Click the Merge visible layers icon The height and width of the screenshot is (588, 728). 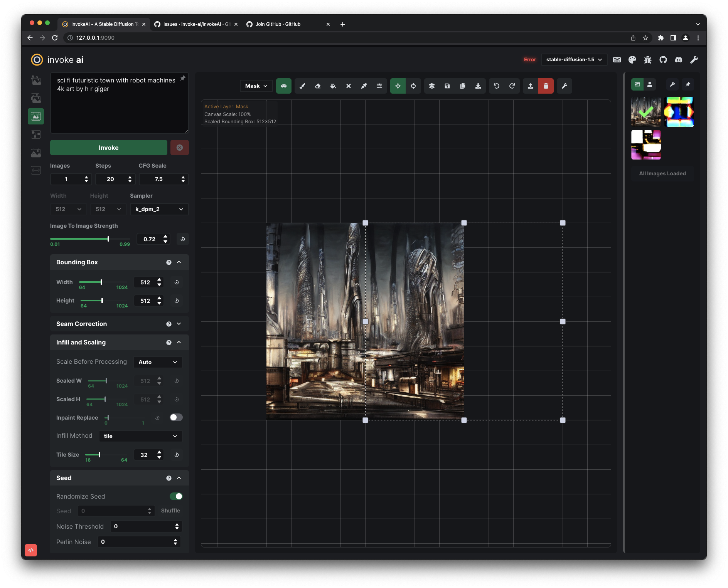[432, 86]
